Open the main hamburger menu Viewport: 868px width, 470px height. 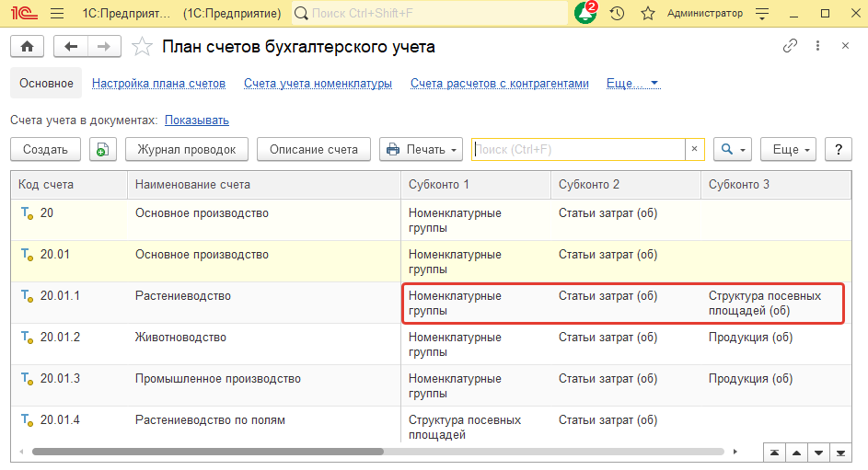click(57, 14)
